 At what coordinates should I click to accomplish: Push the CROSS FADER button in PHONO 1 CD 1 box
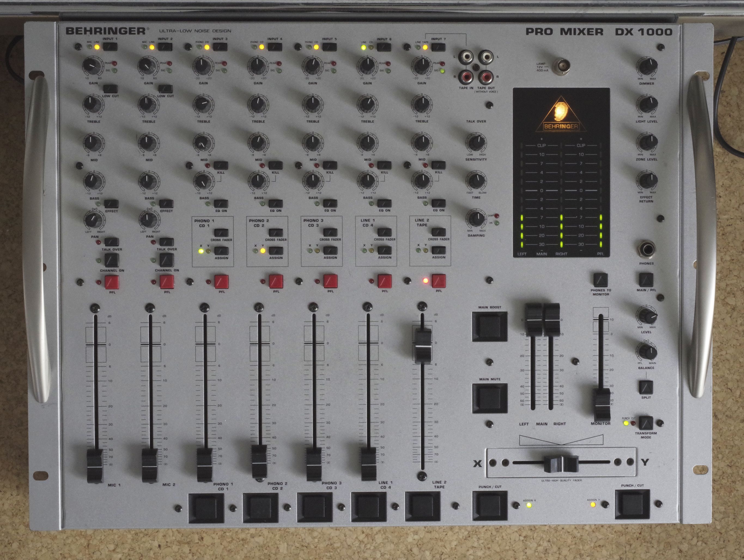(221, 233)
